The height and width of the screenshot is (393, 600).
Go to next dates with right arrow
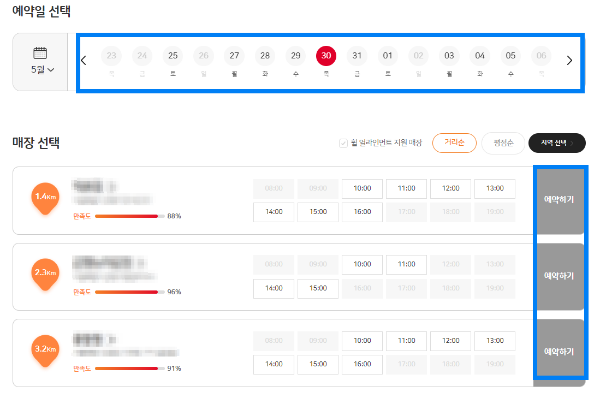569,60
